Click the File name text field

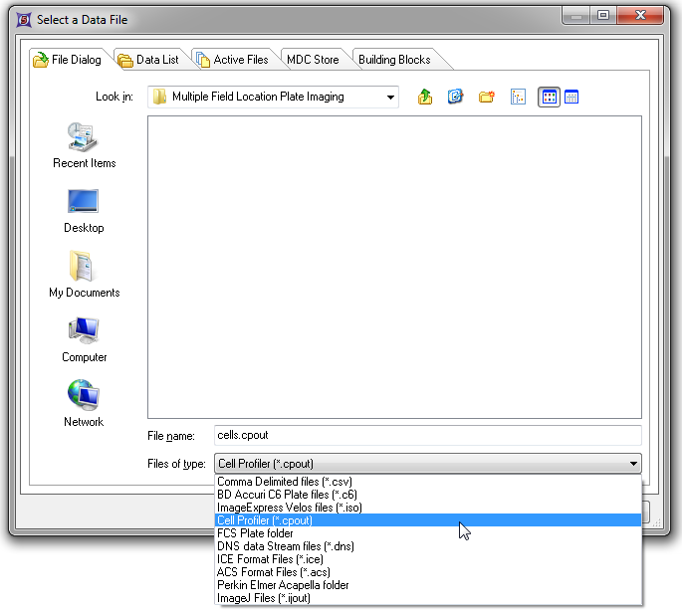pyautogui.click(x=427, y=435)
